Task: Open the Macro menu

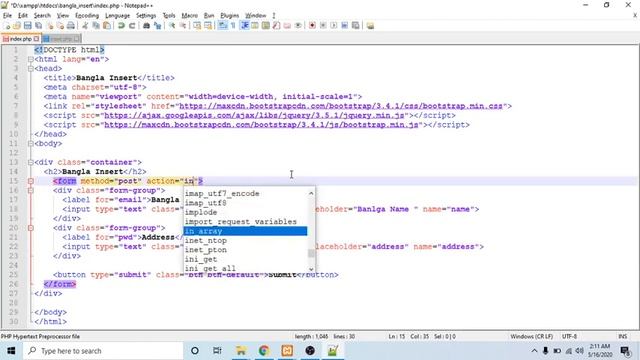Action: tap(189, 16)
